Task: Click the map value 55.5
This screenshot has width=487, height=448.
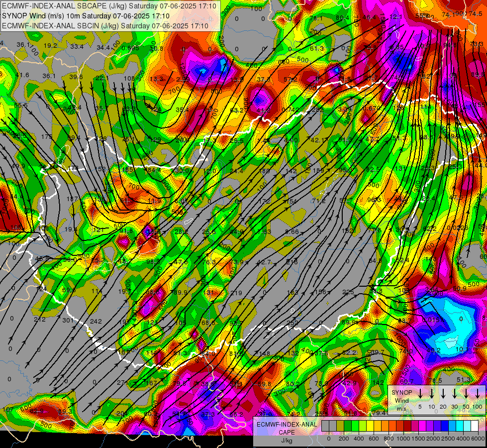Action: [x=20, y=105]
